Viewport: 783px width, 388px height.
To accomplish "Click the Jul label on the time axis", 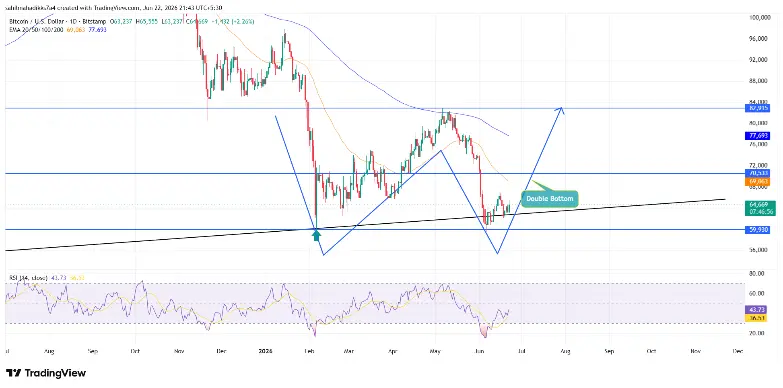I will point(522,351).
